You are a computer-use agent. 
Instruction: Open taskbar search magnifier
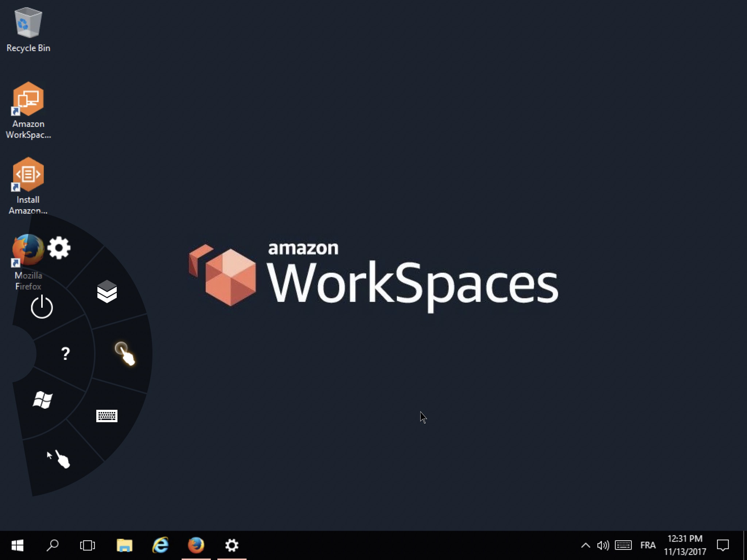53,545
